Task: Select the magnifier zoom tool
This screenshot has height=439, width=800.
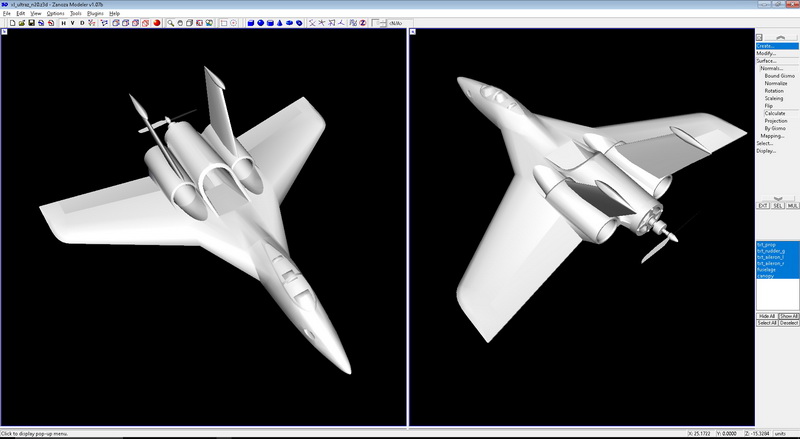Action: point(170,23)
